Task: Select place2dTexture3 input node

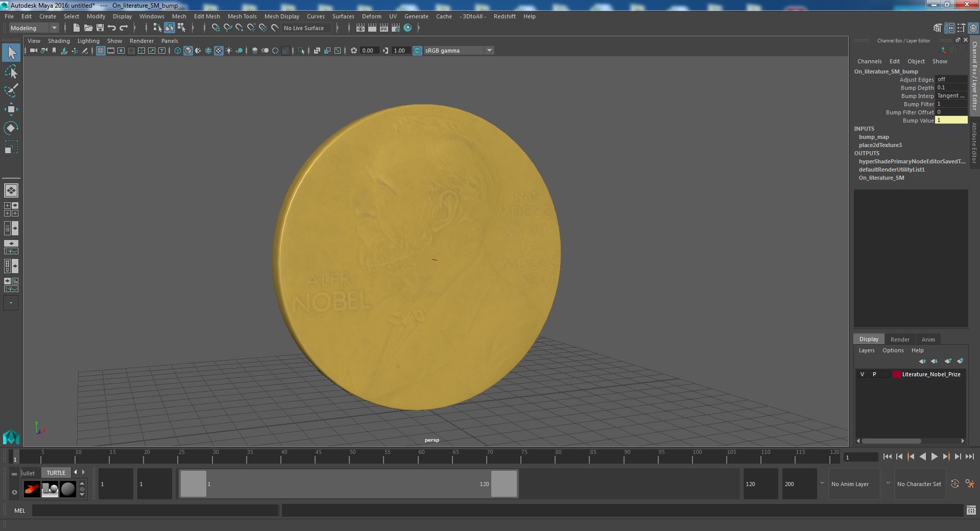Action: 880,145
